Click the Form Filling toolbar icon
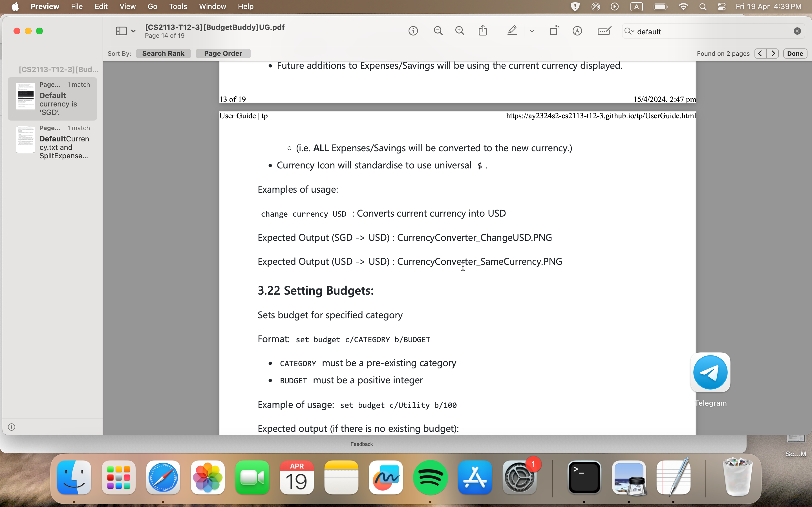This screenshot has width=812, height=507. tap(604, 31)
